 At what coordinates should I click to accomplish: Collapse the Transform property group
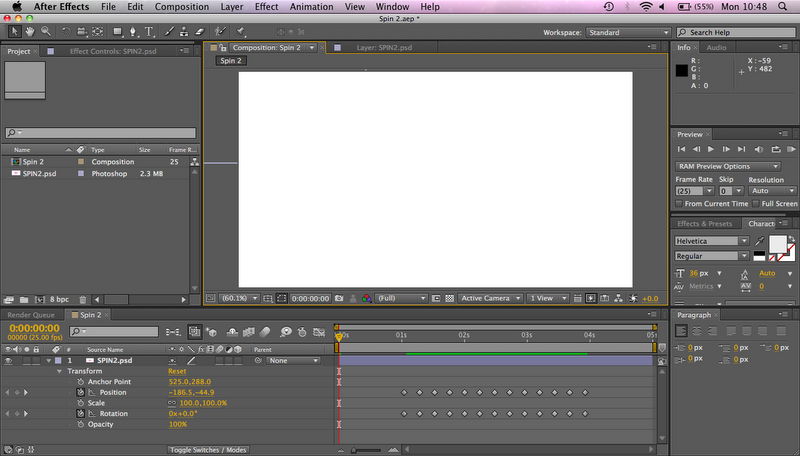tap(59, 371)
